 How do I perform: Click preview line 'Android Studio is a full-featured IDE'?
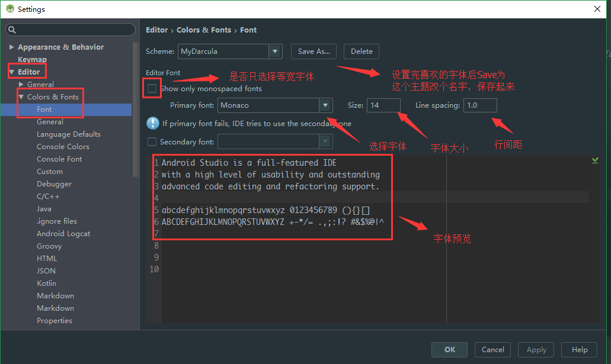point(249,163)
